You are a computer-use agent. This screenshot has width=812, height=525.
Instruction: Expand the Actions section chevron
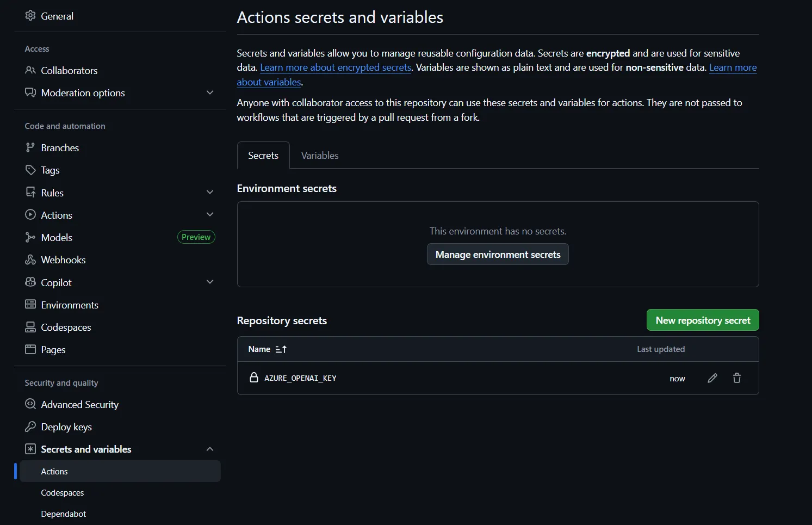pyautogui.click(x=210, y=214)
